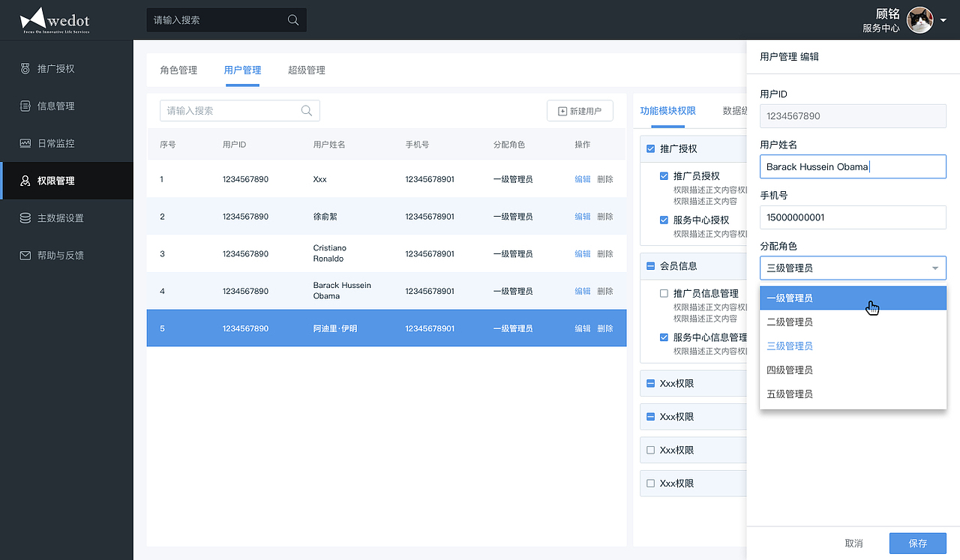Click the wedot logo
The height and width of the screenshot is (560, 960).
(54, 19)
